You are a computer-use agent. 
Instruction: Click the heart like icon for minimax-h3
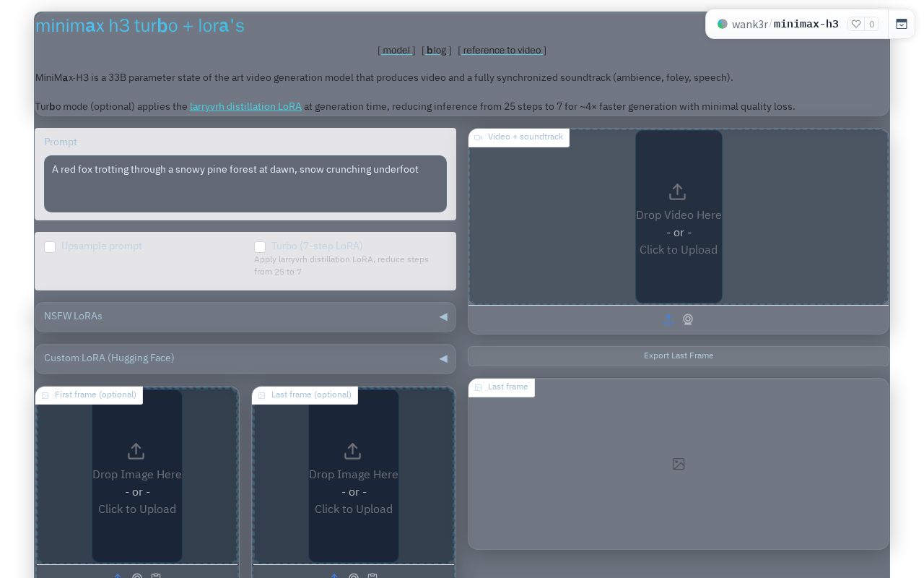tap(856, 24)
